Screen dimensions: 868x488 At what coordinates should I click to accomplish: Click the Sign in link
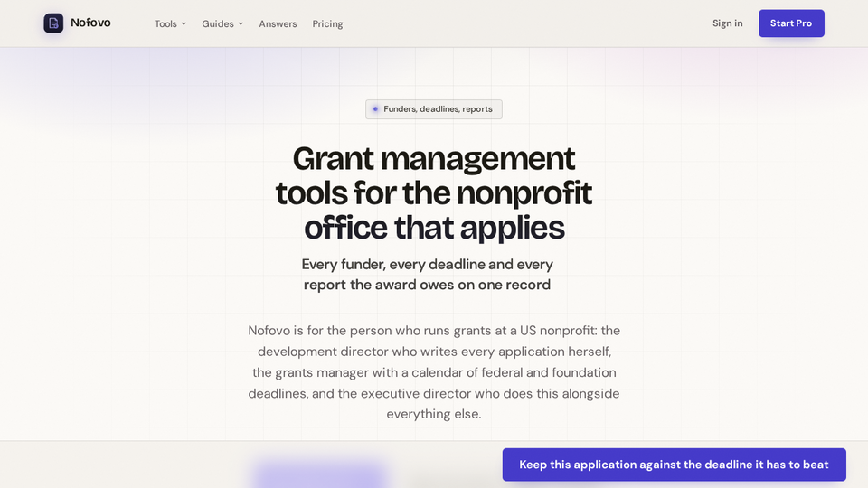(x=727, y=23)
